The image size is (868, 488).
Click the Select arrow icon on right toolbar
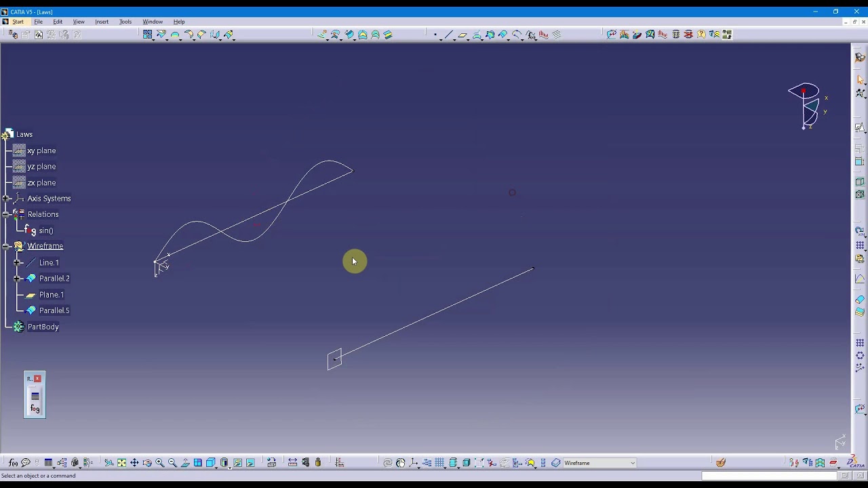(860, 80)
